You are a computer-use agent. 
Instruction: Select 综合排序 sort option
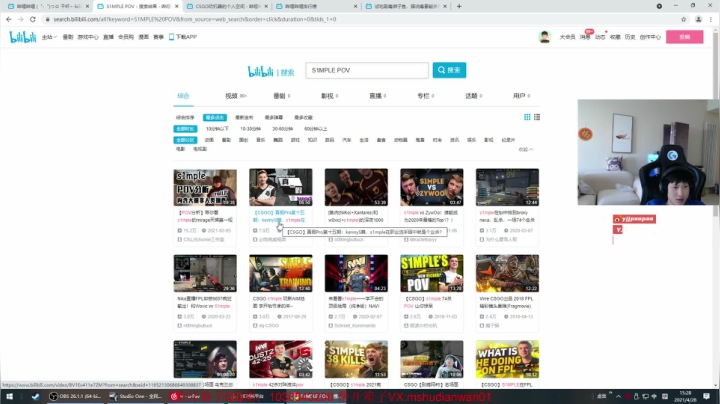pyautogui.click(x=185, y=118)
